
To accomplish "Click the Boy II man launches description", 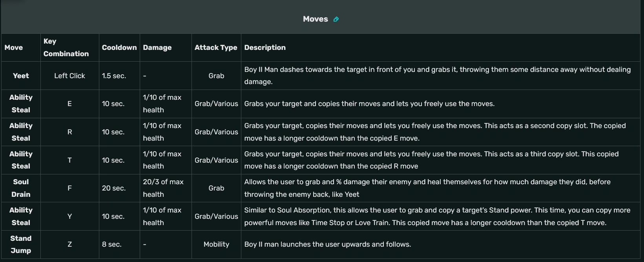I will coord(327,244).
